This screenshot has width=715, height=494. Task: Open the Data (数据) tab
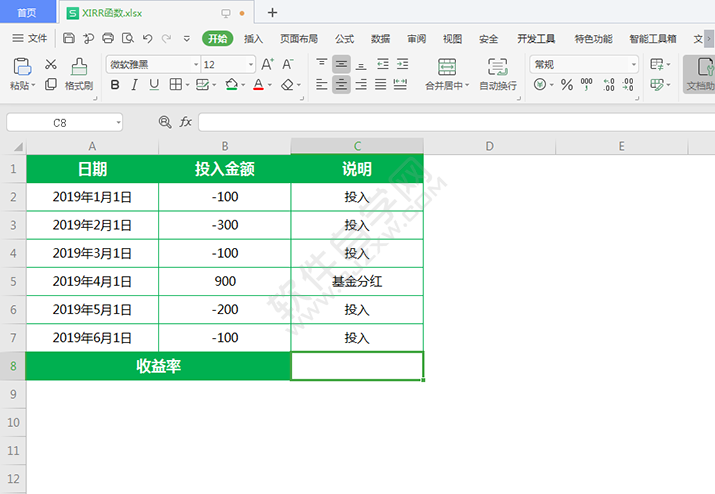coord(380,39)
